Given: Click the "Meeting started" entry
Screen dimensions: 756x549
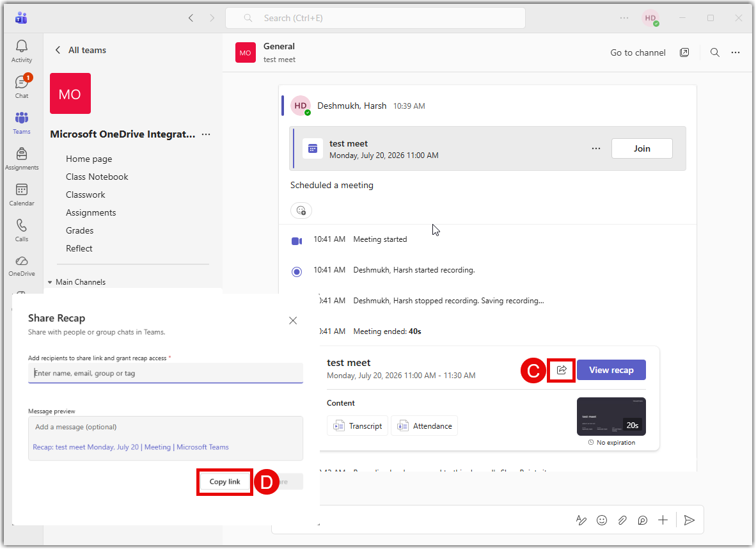Looking at the screenshot, I should [380, 239].
